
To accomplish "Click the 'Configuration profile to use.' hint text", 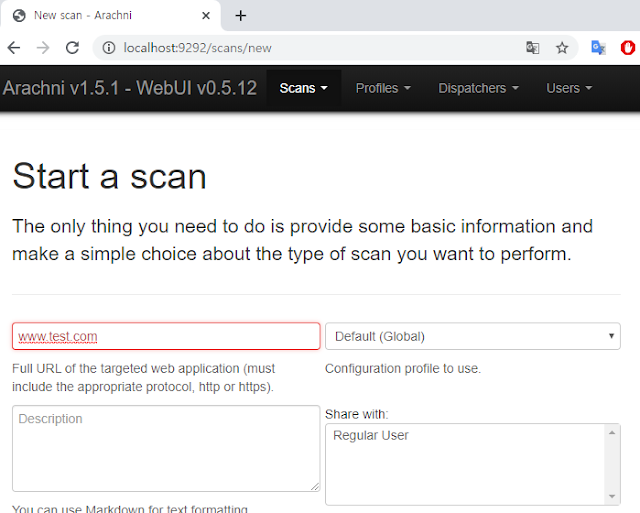I will click(403, 369).
